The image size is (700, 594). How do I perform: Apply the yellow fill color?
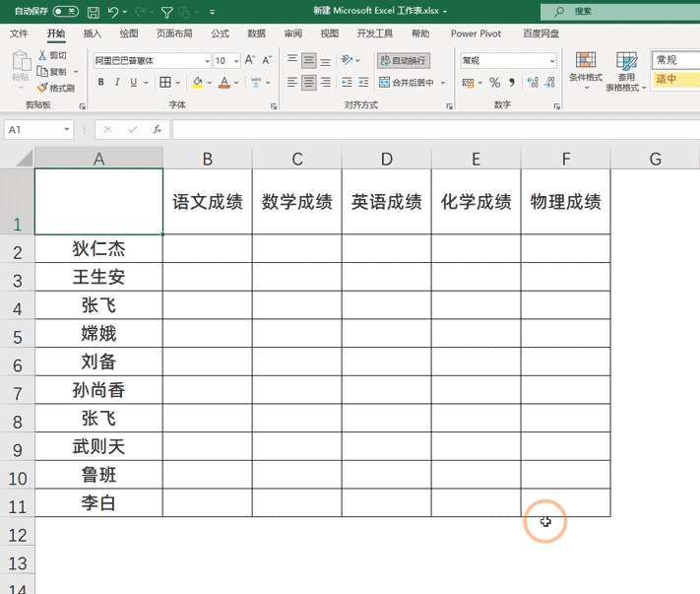click(x=197, y=82)
